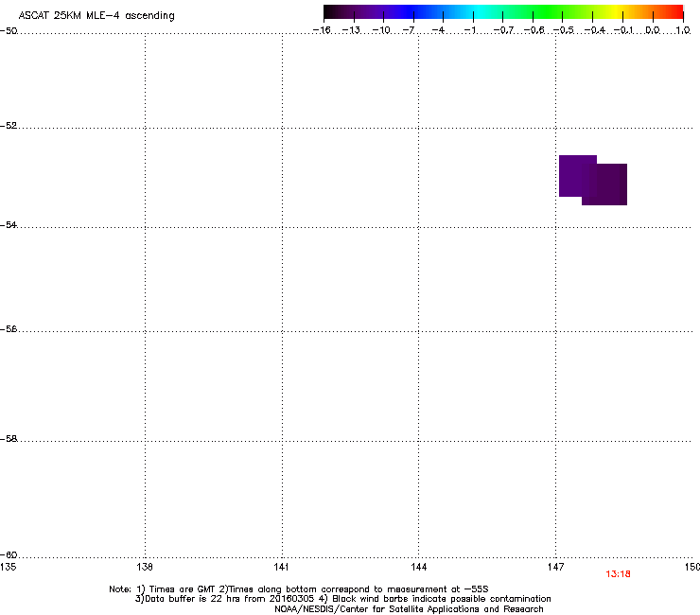Viewport: 700px width, 615px height.
Task: Click the 138 longitude axis label
Action: coord(145,567)
